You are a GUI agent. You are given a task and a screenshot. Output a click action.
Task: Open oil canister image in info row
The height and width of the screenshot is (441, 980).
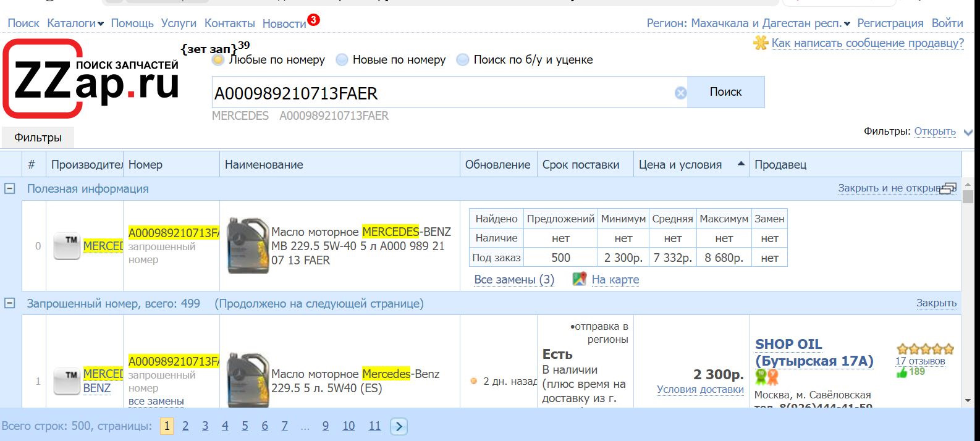pos(248,245)
